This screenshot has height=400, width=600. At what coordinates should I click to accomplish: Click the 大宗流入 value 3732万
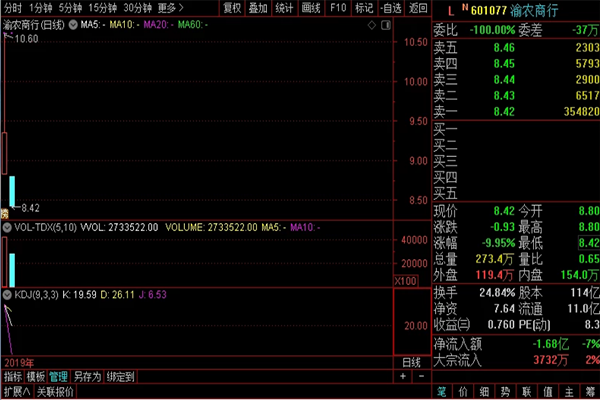click(x=551, y=360)
